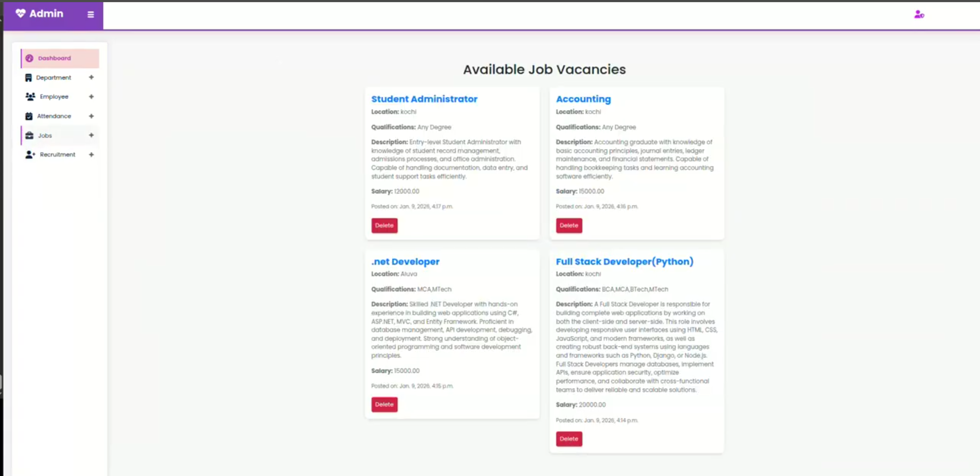Expand the Recruitment submenu with its plus sign
Image resolution: width=980 pixels, height=476 pixels.
(x=91, y=154)
